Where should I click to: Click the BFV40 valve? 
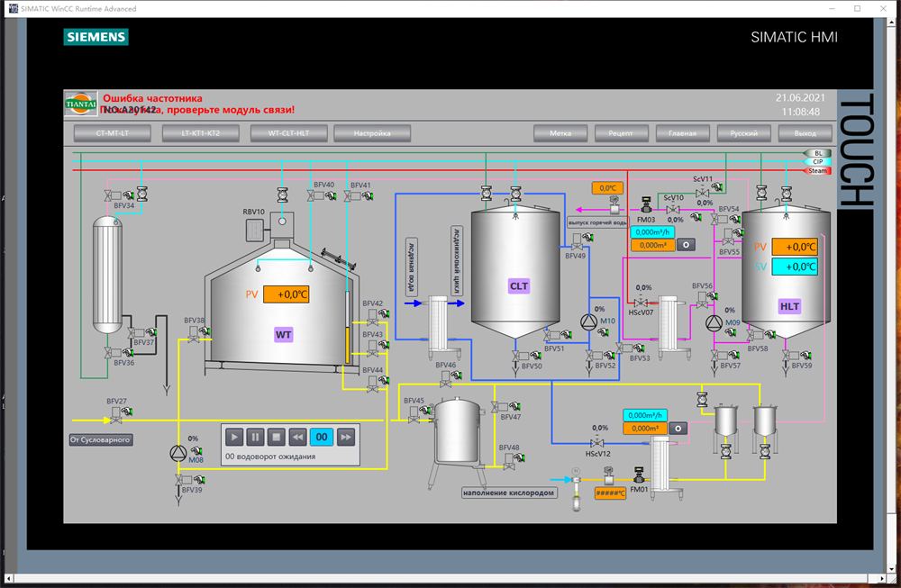click(316, 195)
